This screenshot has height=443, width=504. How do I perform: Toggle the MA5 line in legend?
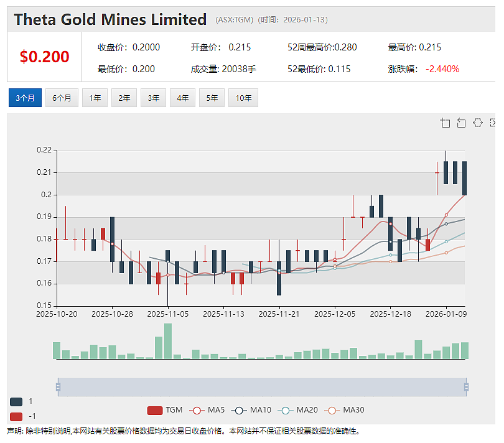coord(207,410)
